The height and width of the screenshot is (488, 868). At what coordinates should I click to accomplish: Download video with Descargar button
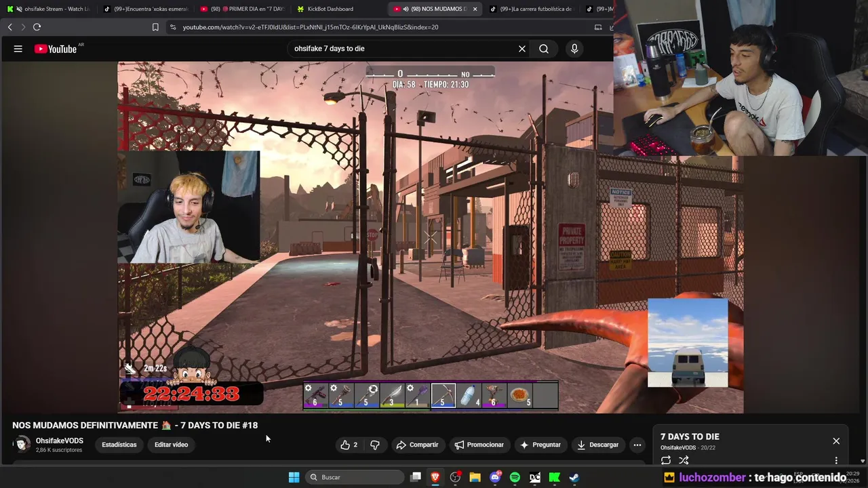coord(598,445)
